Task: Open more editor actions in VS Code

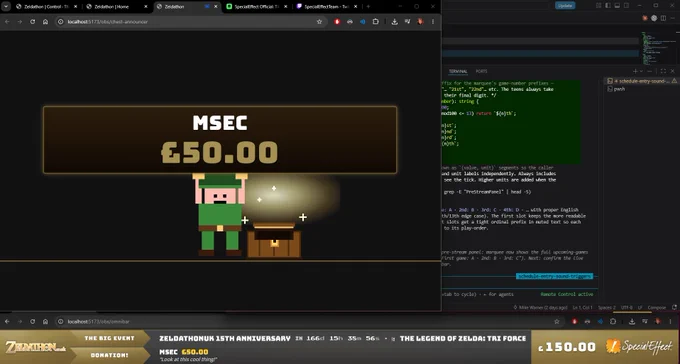Action: [x=672, y=18]
